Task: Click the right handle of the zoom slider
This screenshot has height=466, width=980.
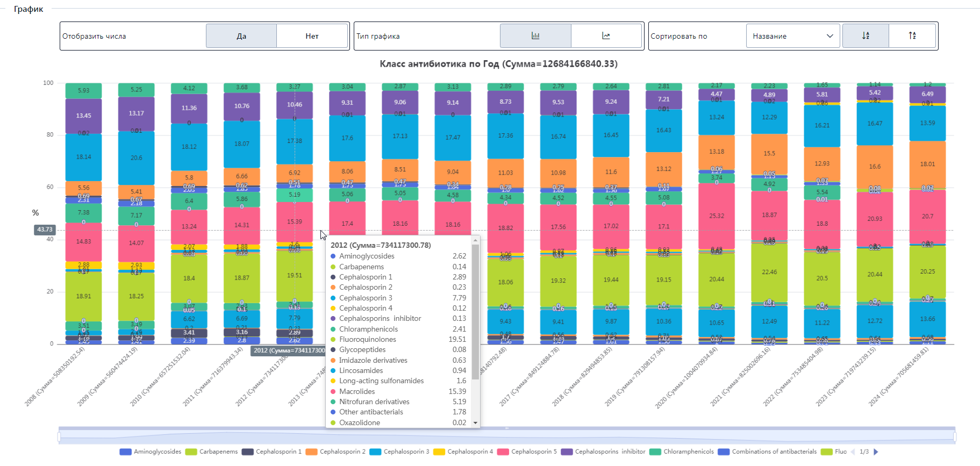Action: [955, 436]
